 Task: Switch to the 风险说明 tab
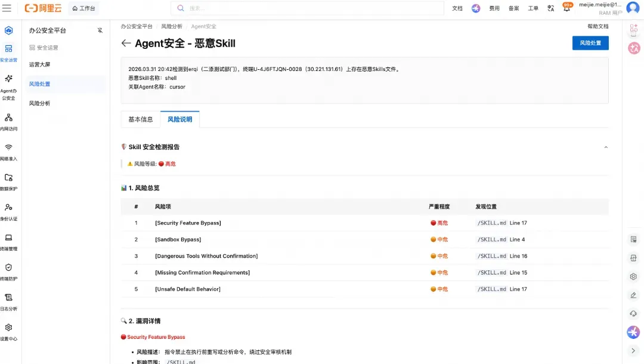(180, 119)
